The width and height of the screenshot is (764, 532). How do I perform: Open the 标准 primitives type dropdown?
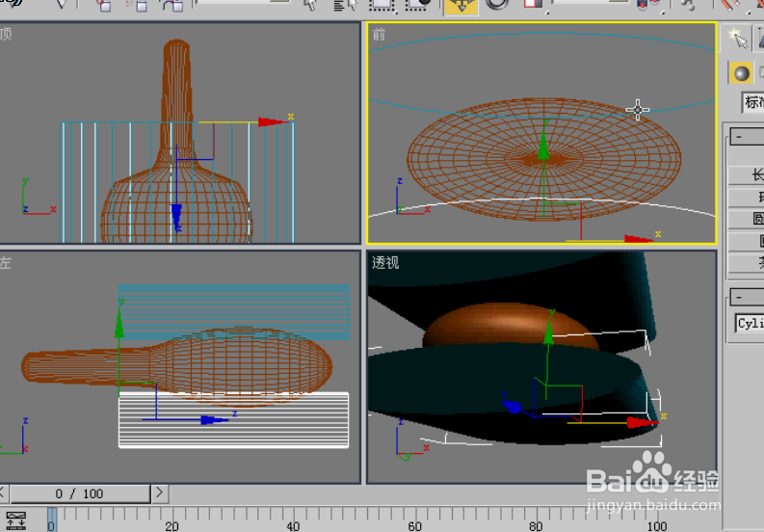coord(752,102)
